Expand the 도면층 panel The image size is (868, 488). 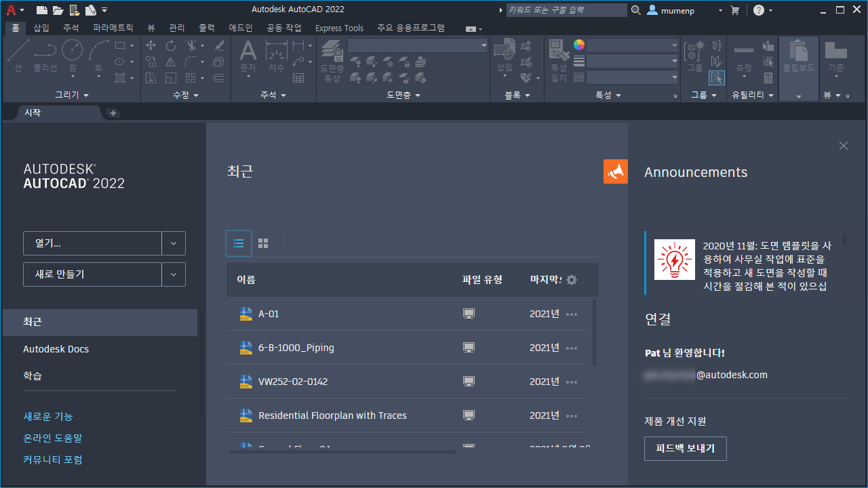(403, 95)
